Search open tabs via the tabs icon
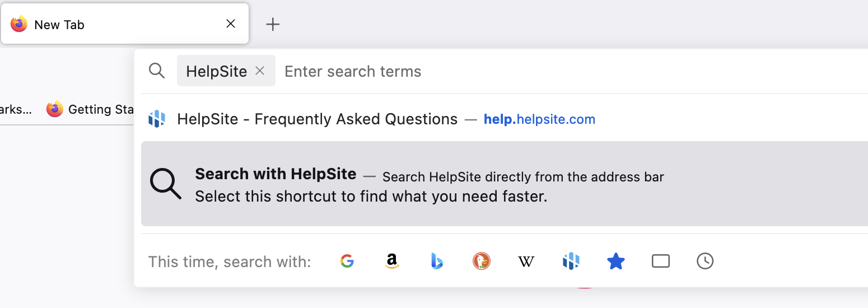 click(x=661, y=261)
